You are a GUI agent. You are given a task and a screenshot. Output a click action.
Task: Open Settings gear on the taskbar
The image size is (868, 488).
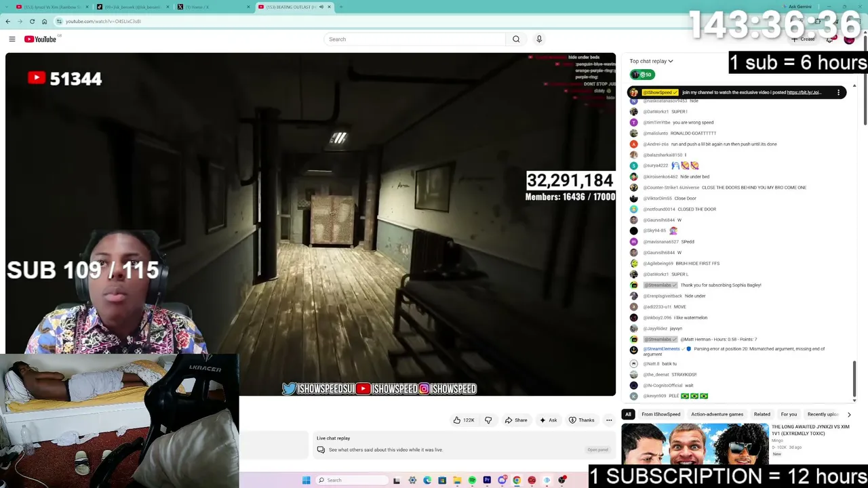pos(412,480)
